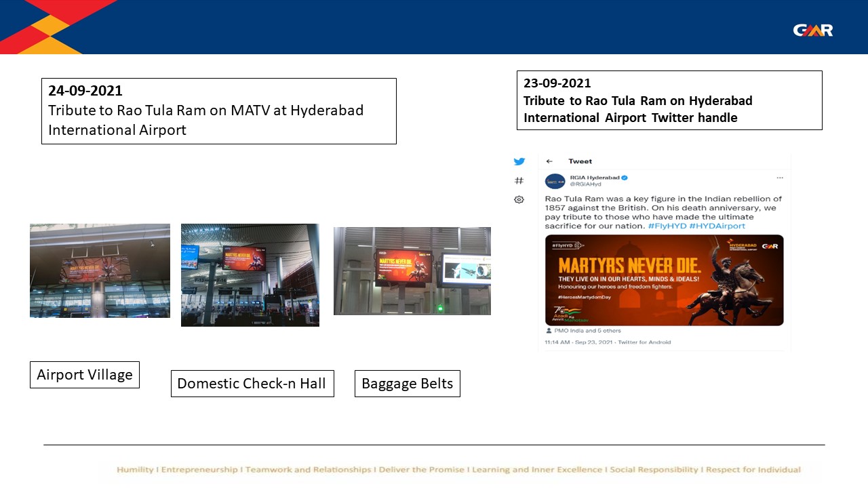Click the 'Twitter for Android' source link
868x488 pixels.
[644, 342]
